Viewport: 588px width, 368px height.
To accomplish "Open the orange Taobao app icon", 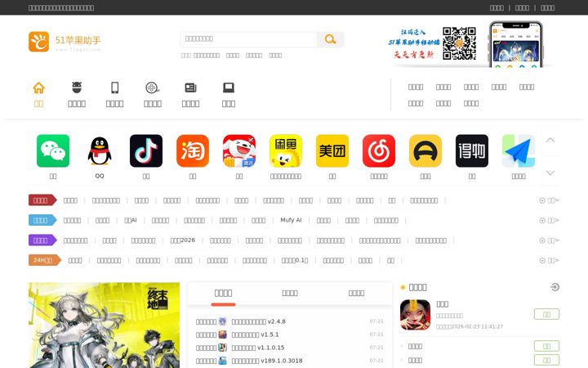I will click(193, 151).
